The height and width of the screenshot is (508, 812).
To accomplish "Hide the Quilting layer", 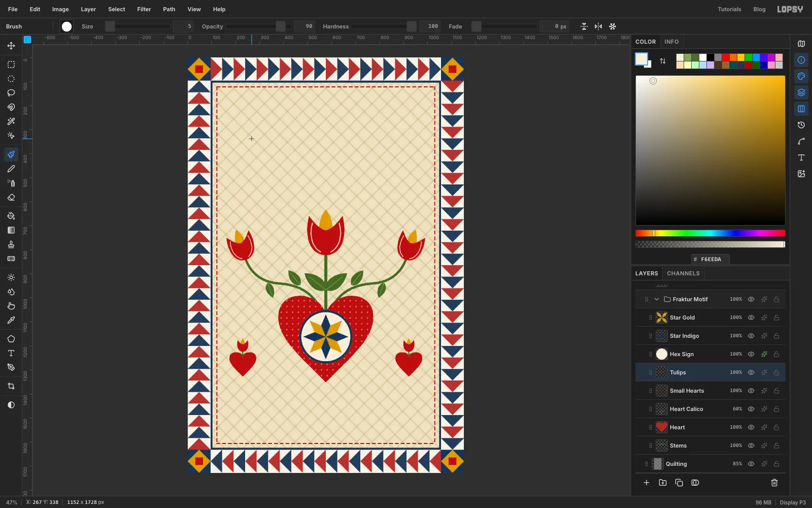I will [751, 464].
